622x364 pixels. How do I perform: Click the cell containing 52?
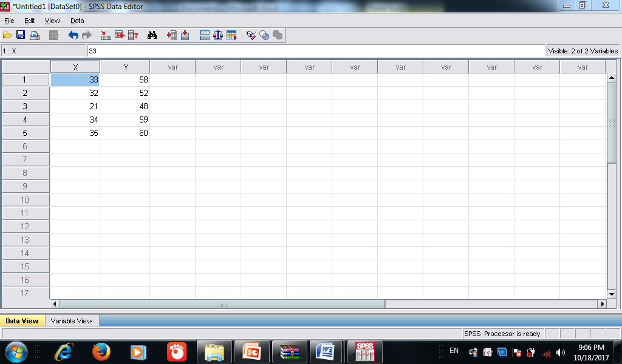click(x=125, y=93)
